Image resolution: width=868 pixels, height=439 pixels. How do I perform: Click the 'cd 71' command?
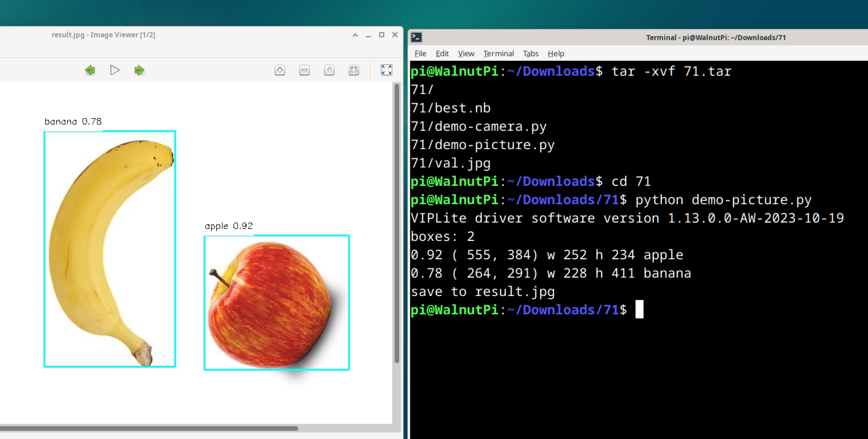click(x=631, y=181)
